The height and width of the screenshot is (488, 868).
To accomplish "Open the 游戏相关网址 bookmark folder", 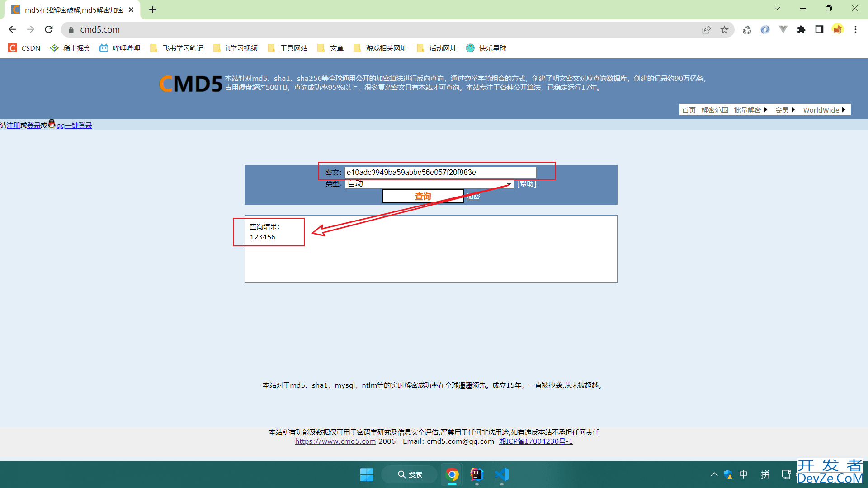I will [380, 48].
